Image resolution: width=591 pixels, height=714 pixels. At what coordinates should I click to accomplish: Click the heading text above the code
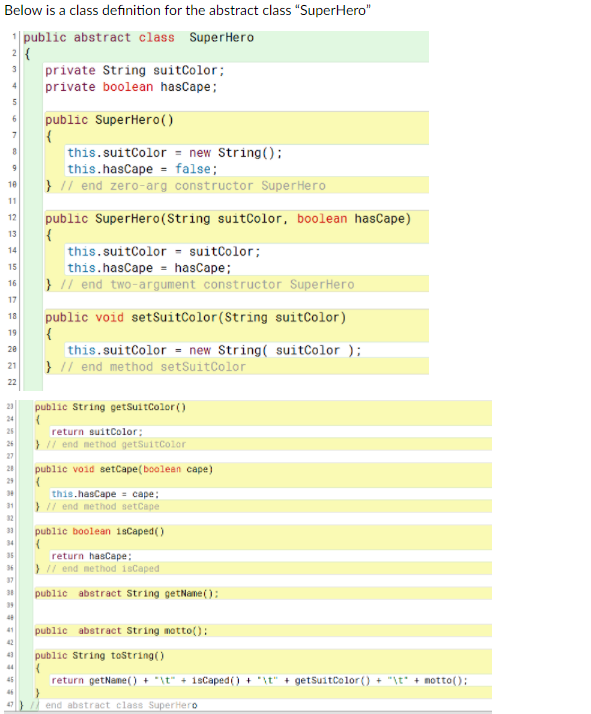188,10
